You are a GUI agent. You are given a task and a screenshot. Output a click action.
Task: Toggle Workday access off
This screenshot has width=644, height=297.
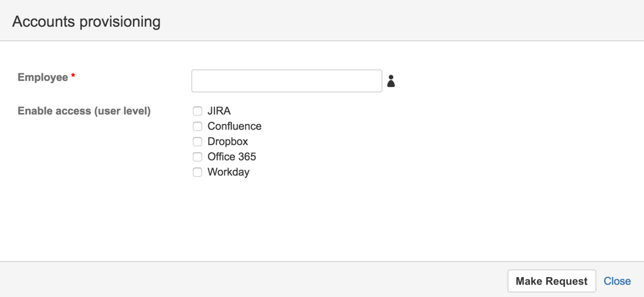[197, 172]
